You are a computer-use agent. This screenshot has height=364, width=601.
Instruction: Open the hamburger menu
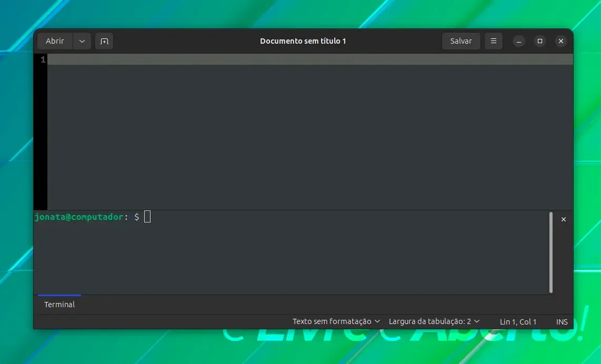[x=494, y=41]
